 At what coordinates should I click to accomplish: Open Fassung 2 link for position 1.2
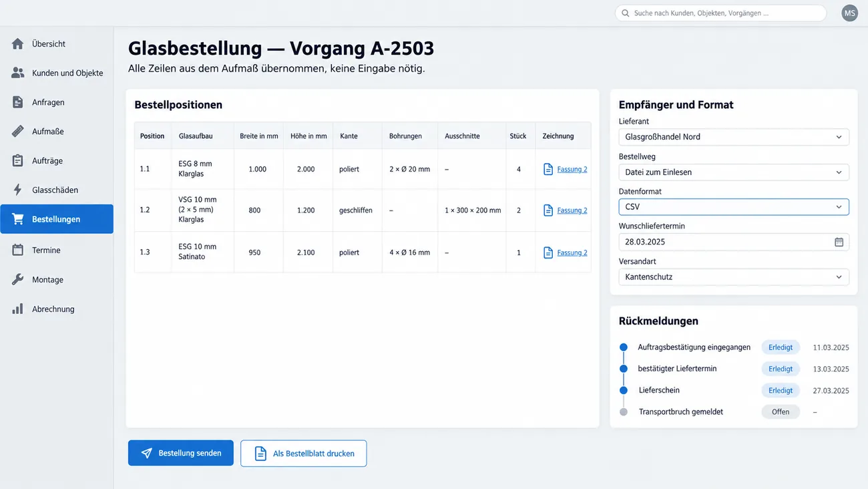coord(572,210)
